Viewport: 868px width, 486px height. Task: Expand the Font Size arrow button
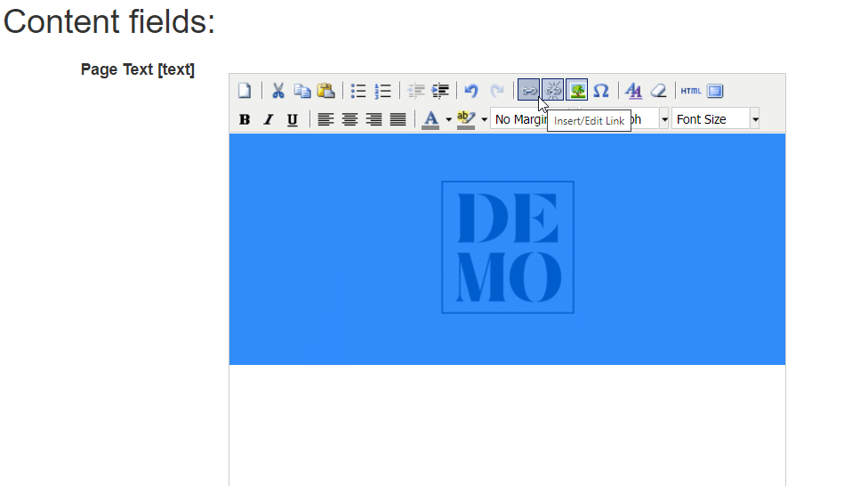click(754, 118)
